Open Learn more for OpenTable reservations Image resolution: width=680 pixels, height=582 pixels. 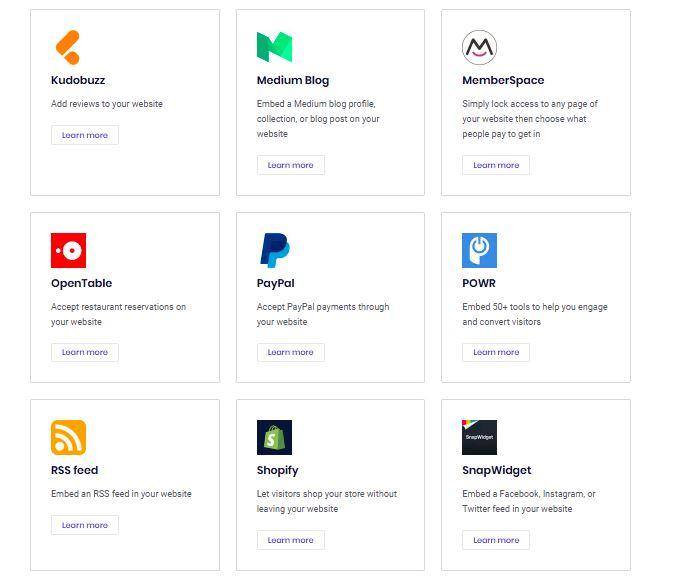click(85, 352)
